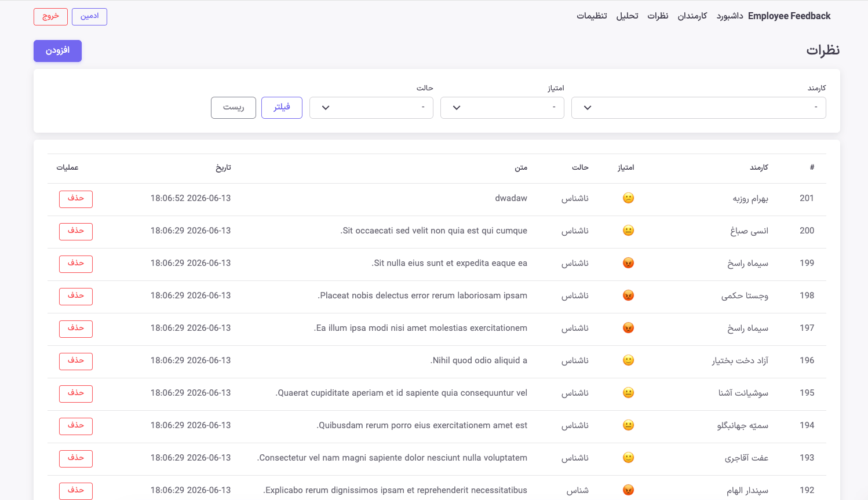This screenshot has height=500, width=868.
Task: Click the smiley emoji in row 196
Action: point(628,360)
